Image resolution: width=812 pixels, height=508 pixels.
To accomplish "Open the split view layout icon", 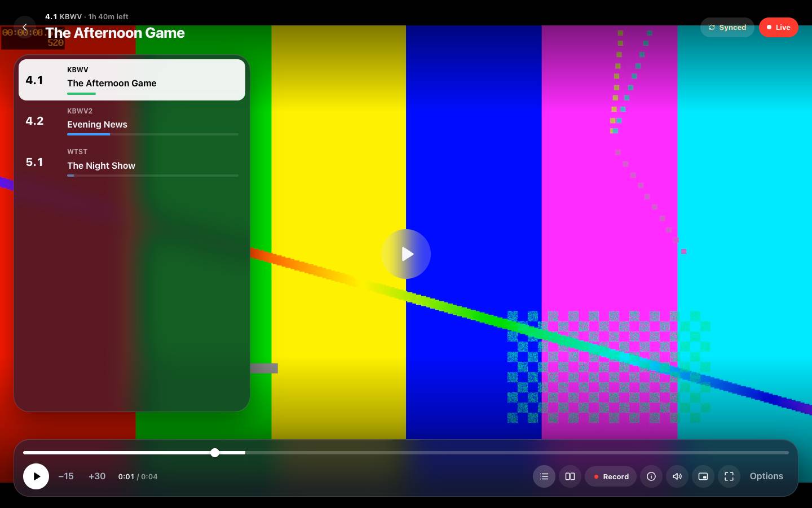I will [x=570, y=476].
